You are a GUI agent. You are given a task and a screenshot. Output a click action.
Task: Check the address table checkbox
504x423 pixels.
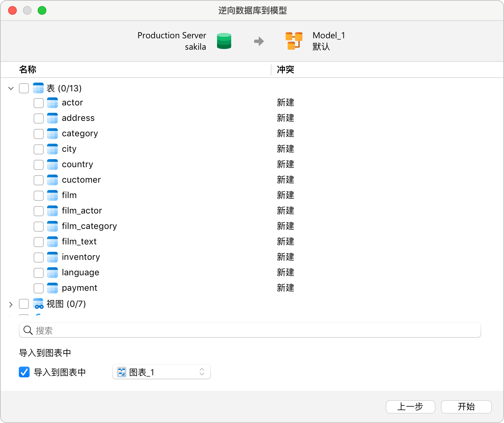tap(39, 119)
